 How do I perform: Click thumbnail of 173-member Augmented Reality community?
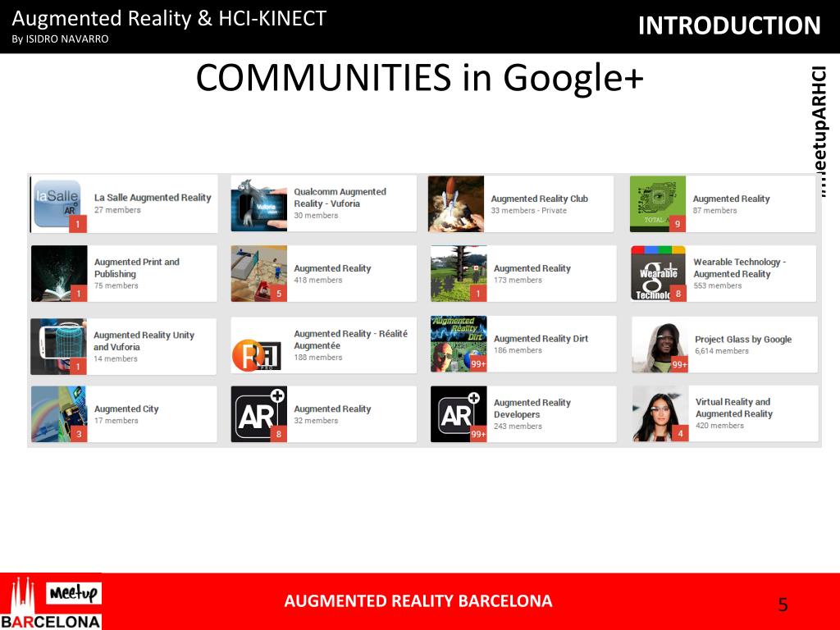tap(459, 274)
